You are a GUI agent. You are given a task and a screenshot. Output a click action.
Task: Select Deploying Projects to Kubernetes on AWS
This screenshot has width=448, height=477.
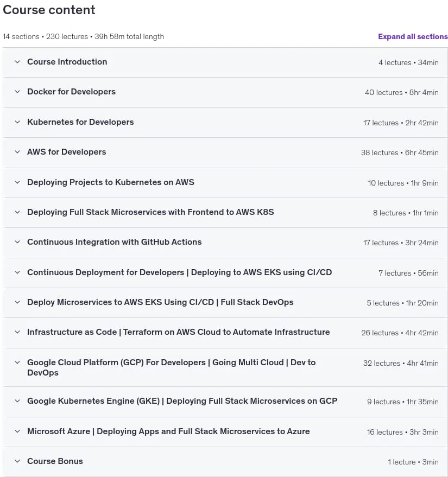[111, 182]
